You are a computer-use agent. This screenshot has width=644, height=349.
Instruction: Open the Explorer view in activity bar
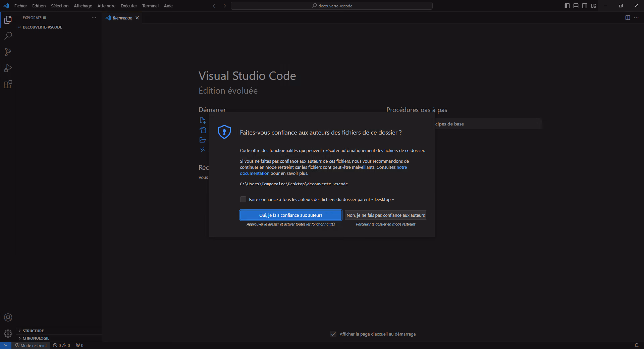click(x=8, y=20)
